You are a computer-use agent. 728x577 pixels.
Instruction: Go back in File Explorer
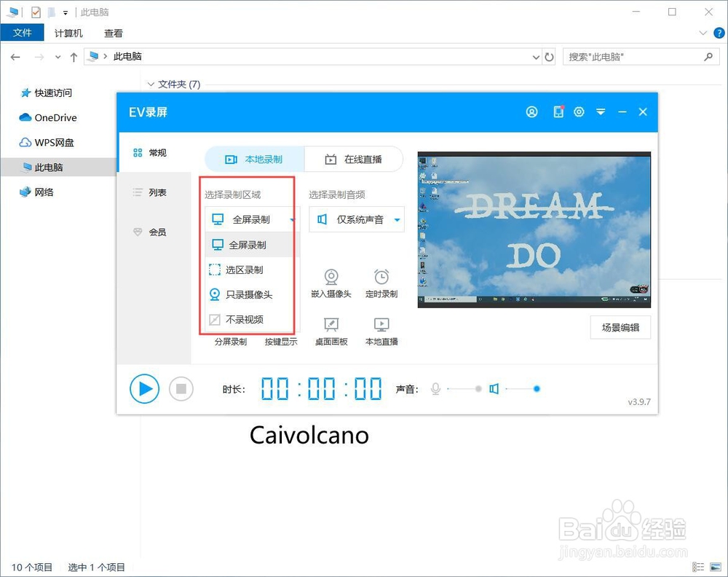click(15, 57)
